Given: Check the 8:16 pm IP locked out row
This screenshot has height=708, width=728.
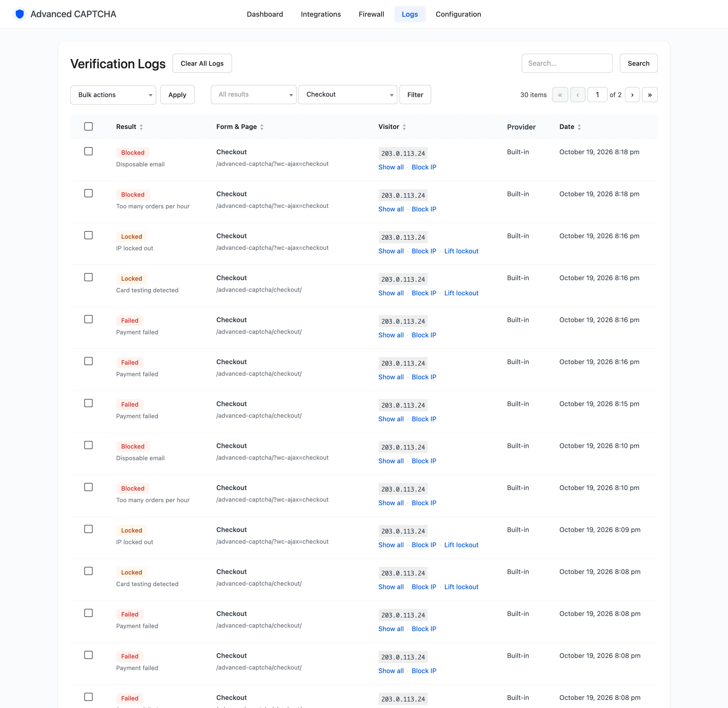Looking at the screenshot, I should 88,235.
